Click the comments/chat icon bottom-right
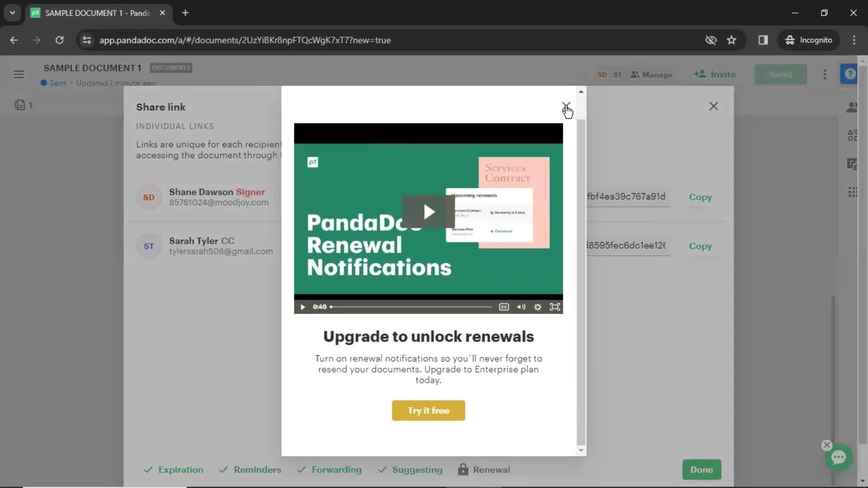This screenshot has height=488, width=868. point(840,458)
